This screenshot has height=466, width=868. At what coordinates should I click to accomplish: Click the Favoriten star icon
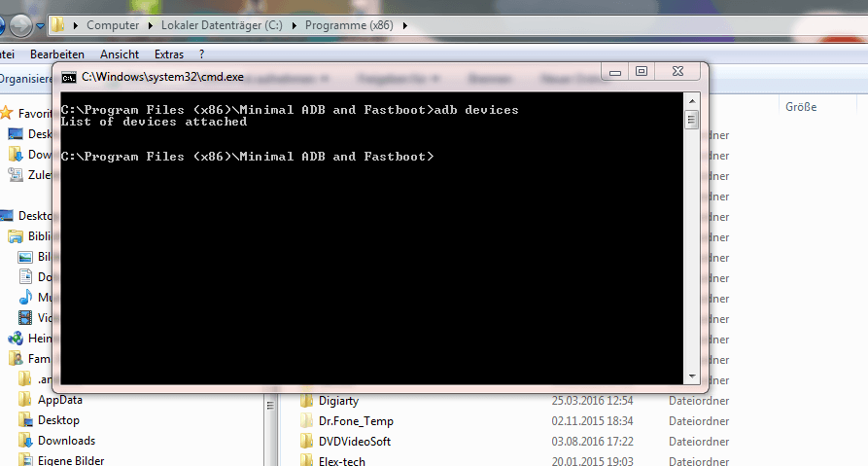(7, 113)
